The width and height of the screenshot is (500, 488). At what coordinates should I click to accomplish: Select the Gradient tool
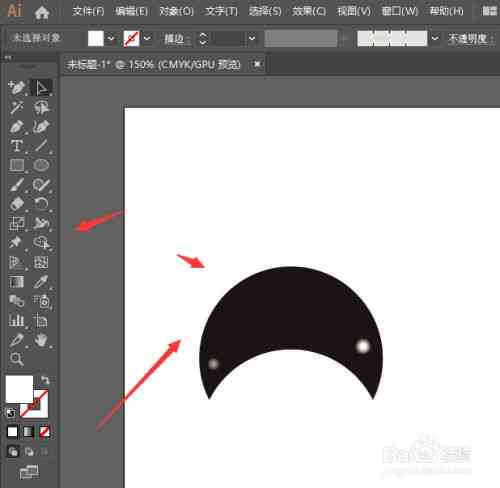point(17,282)
